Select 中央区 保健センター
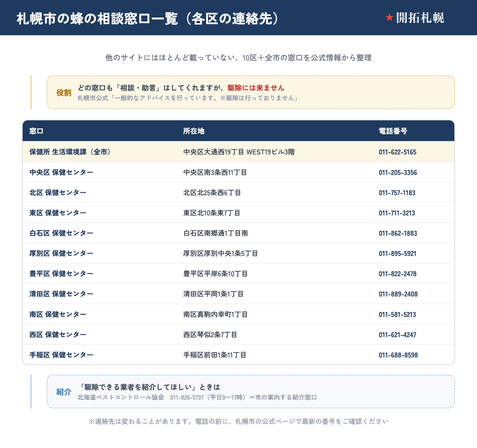The height and width of the screenshot is (448, 477). 61,172
